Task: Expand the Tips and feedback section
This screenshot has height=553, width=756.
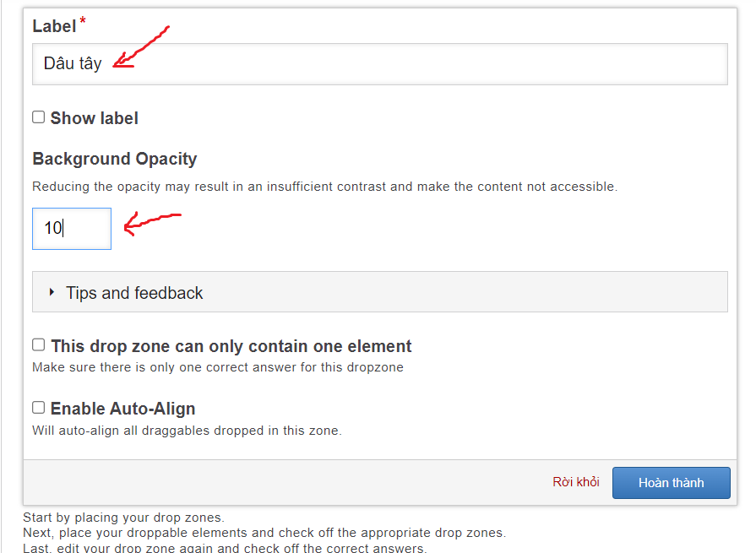Action: coord(134,293)
